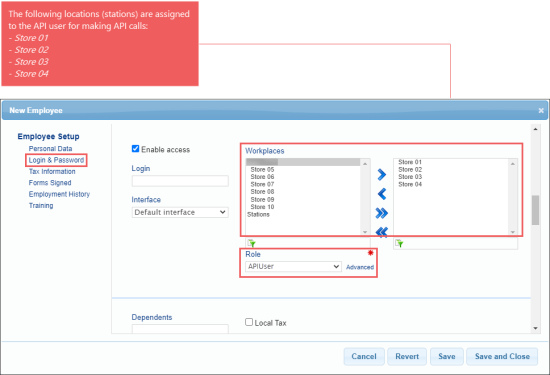Click Save and Close button
The height and width of the screenshot is (375, 550).
(x=502, y=356)
